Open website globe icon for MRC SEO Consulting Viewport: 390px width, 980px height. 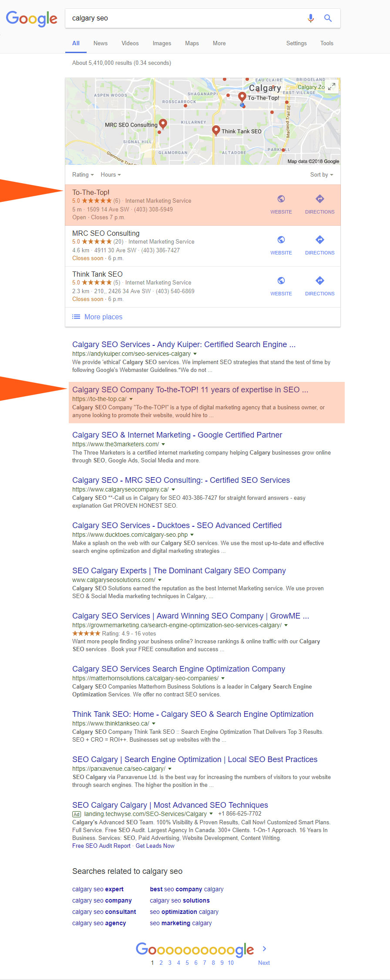[x=281, y=240]
